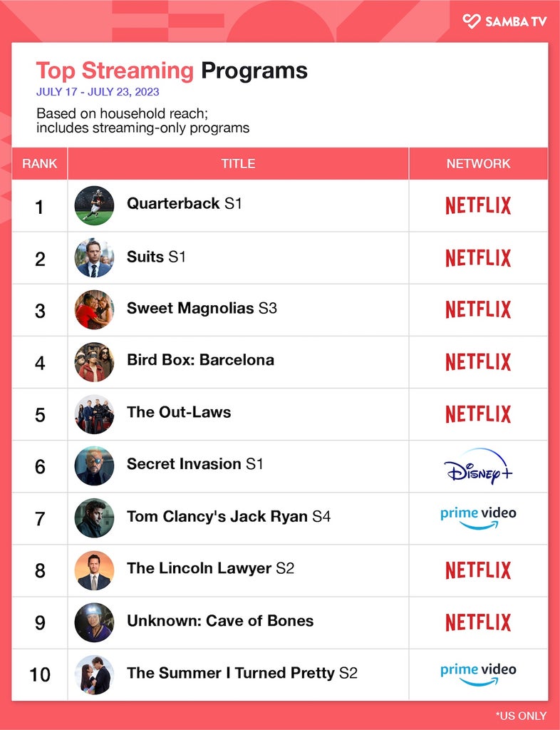Click the Sweet Magnolias S3 thumbnail

pyautogui.click(x=95, y=309)
